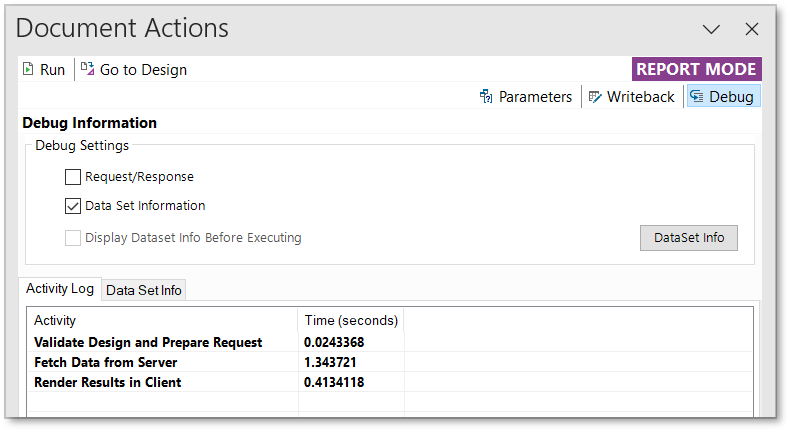Click the purple REPORT MODE badge
The width and height of the screenshot is (790, 432).
(697, 69)
